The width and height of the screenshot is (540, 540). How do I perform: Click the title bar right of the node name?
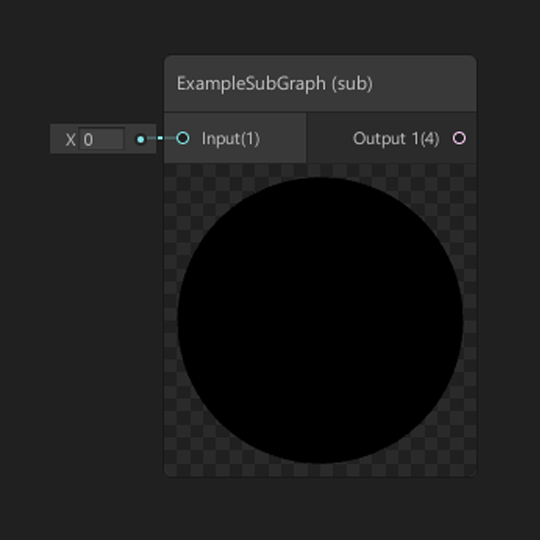pyautogui.click(x=424, y=84)
